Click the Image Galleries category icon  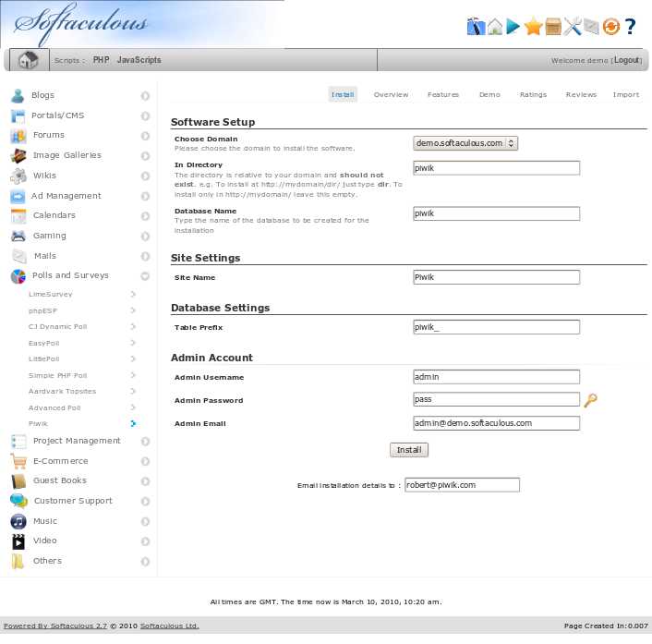click(18, 155)
